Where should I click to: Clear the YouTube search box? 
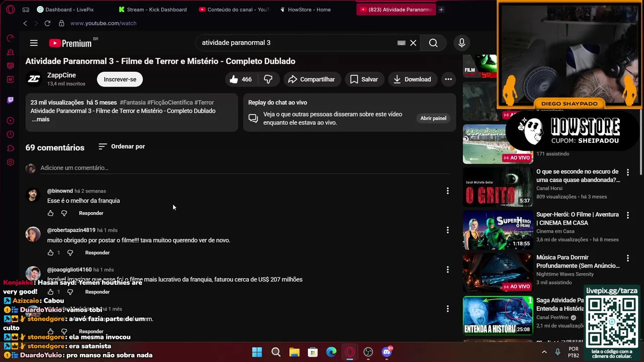point(413,43)
